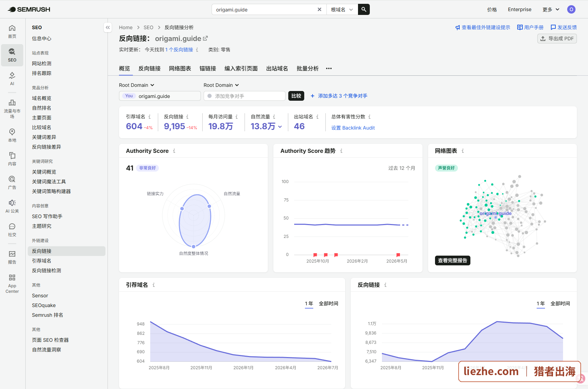
Task: Open the Local map pin icon
Action: point(12,135)
